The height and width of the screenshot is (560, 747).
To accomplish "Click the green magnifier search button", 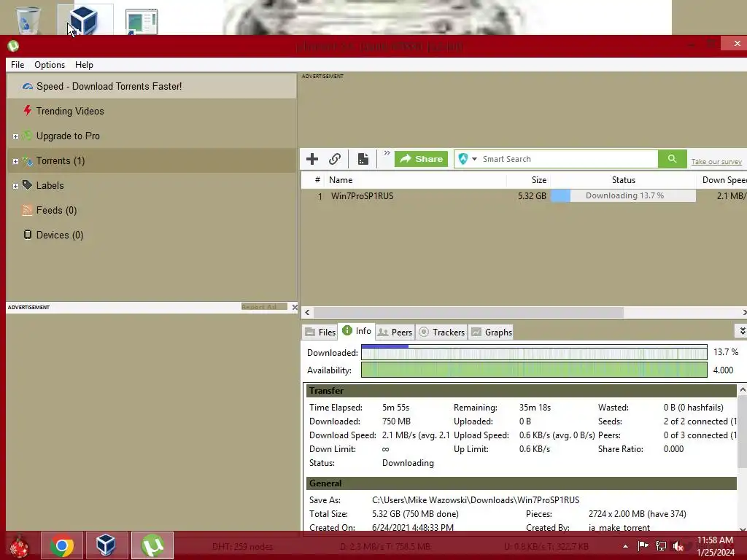I will point(672,158).
